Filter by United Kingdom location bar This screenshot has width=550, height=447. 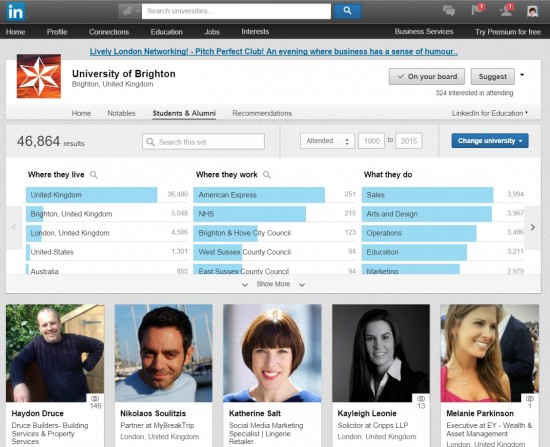[x=107, y=195]
